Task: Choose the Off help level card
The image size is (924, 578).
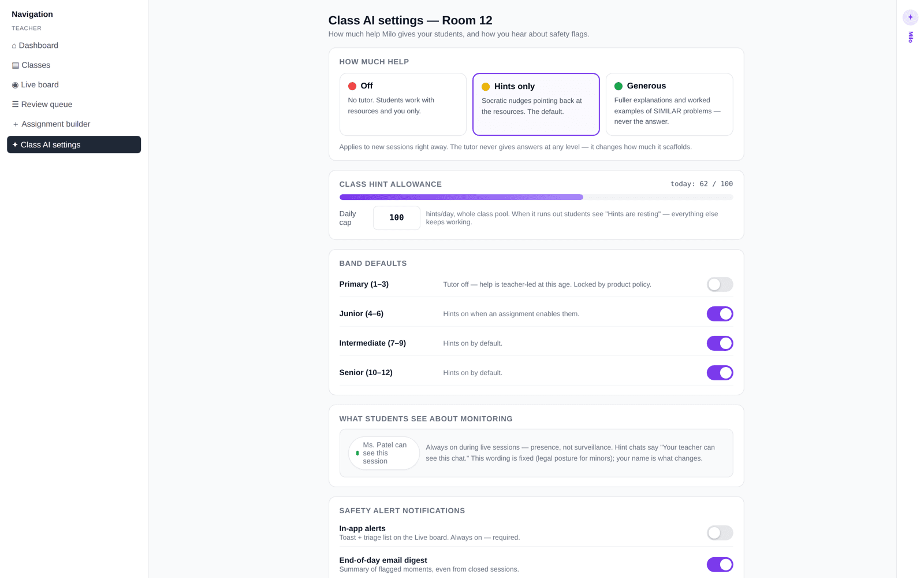Action: pos(403,104)
